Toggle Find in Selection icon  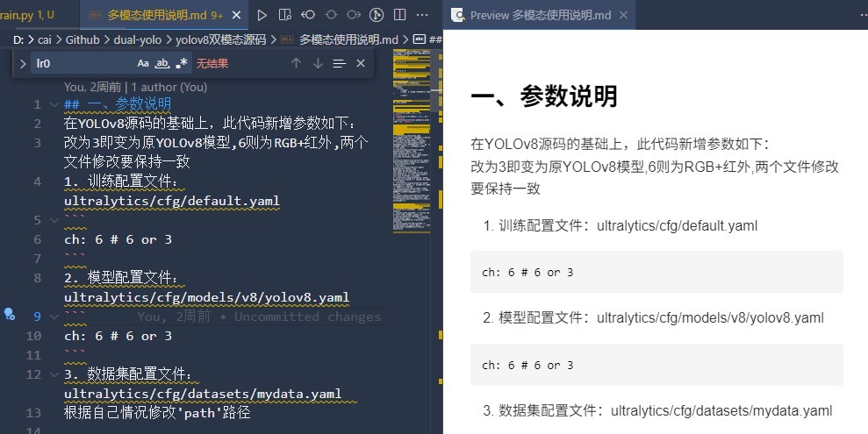point(340,64)
